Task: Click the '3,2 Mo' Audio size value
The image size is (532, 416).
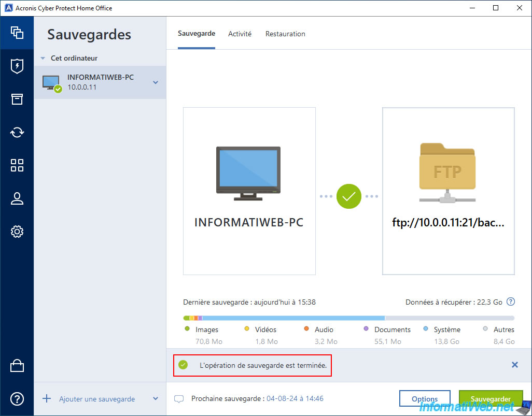Action: [326, 341]
